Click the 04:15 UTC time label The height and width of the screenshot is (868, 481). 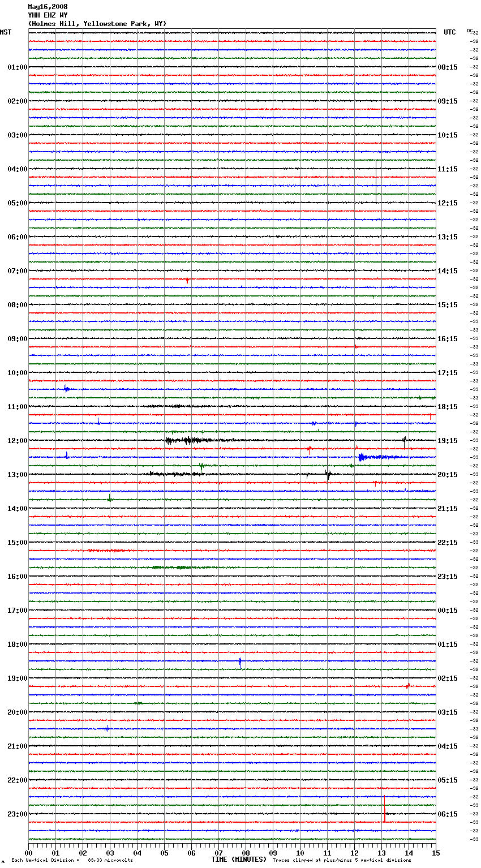pyautogui.click(x=448, y=746)
